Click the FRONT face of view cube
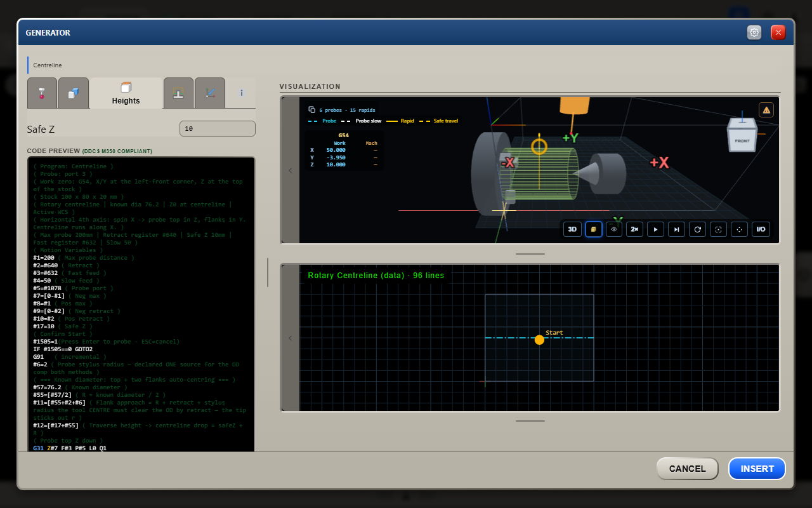The image size is (812, 508). pos(742,140)
